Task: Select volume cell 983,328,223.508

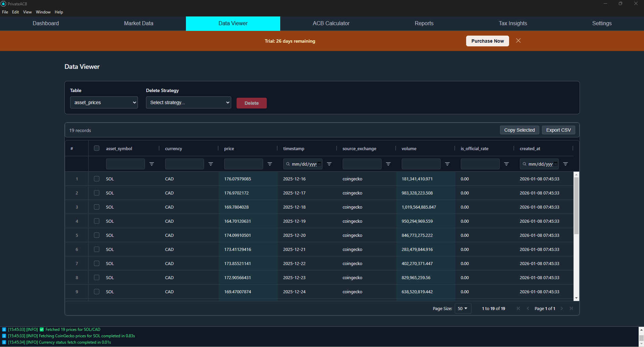Action: tap(426, 193)
